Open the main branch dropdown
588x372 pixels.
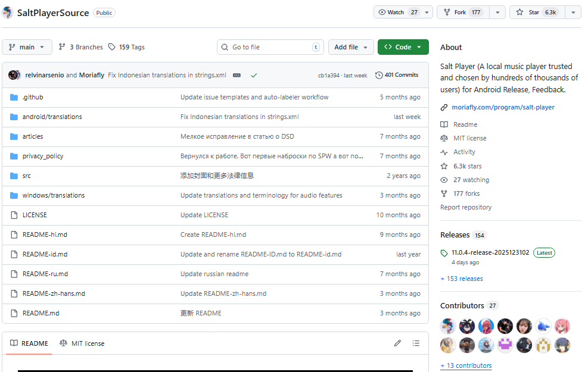tap(27, 47)
